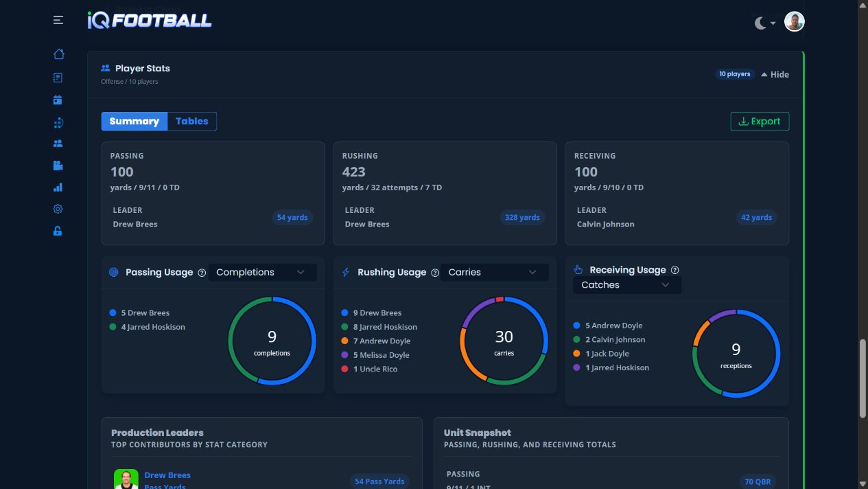Click the 9 completions donut chart
The image size is (868, 489).
(272, 341)
